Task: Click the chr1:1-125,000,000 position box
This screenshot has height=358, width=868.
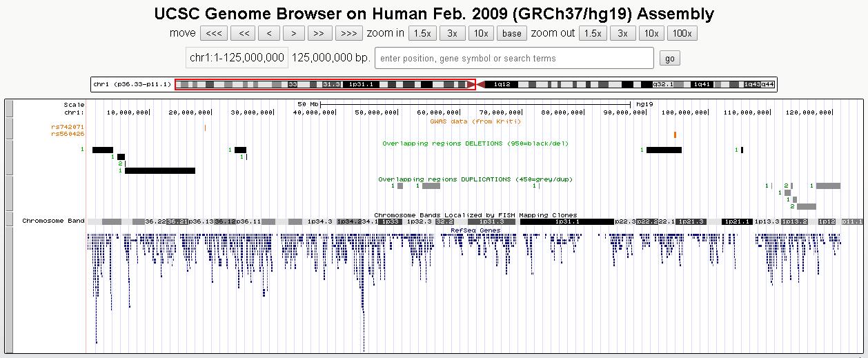Action: [x=237, y=58]
